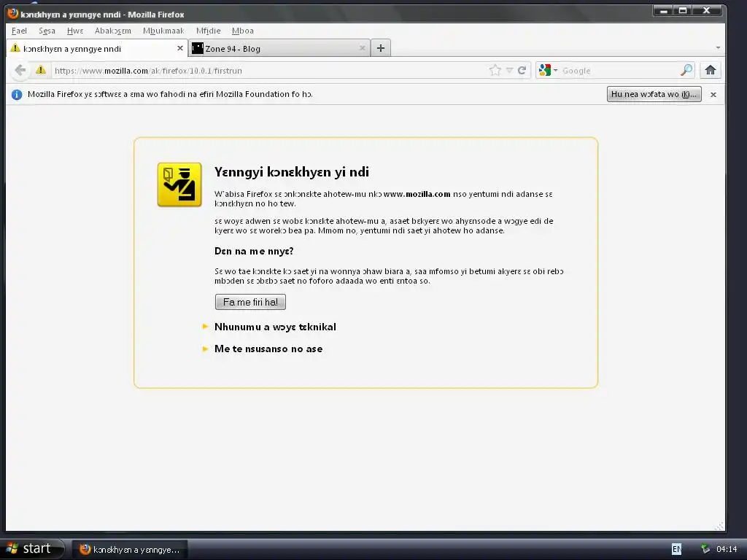Image resolution: width=747 pixels, height=560 pixels.
Task: Click the page heading 'Yɛnngyi kɔnɛkhyɛn yi ndi'
Action: click(292, 172)
